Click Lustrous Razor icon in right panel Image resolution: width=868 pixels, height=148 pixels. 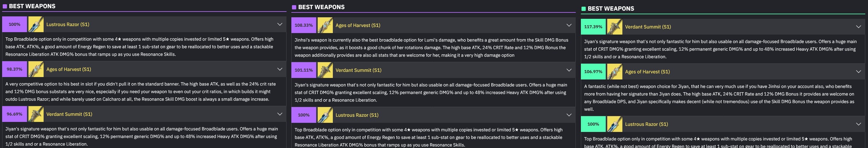point(615,124)
